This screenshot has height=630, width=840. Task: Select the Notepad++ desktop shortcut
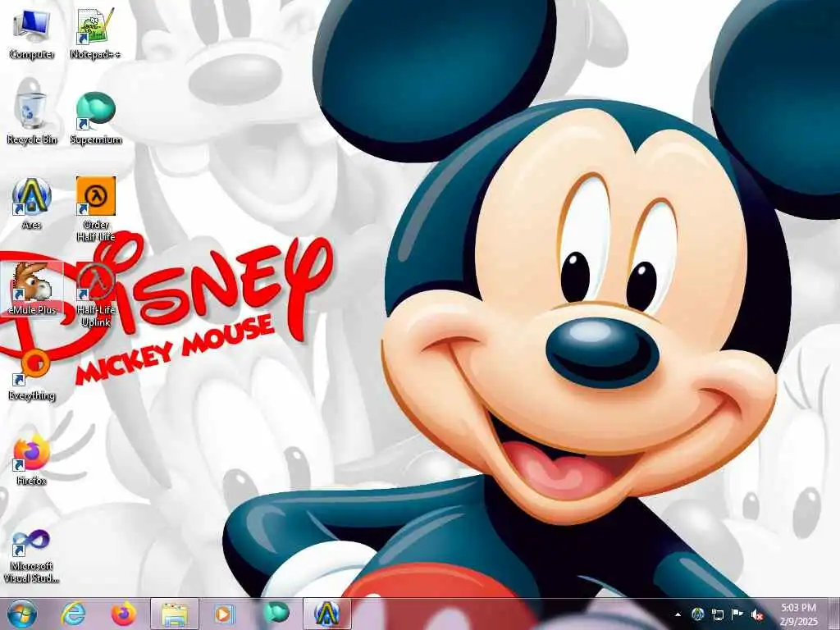pyautogui.click(x=95, y=34)
